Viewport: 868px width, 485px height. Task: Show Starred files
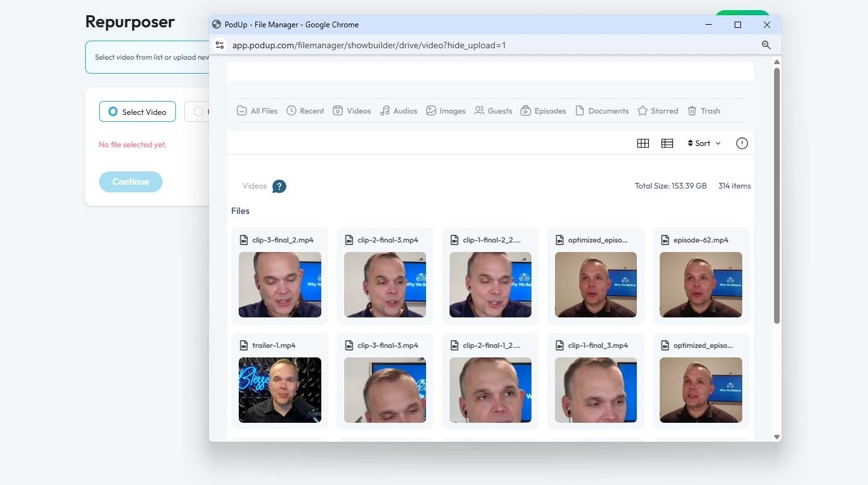(x=658, y=110)
